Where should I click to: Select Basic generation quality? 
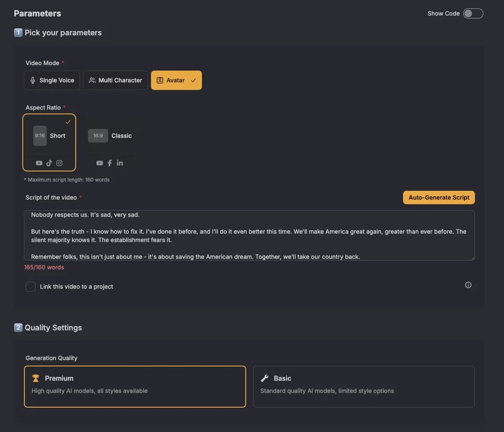[364, 386]
